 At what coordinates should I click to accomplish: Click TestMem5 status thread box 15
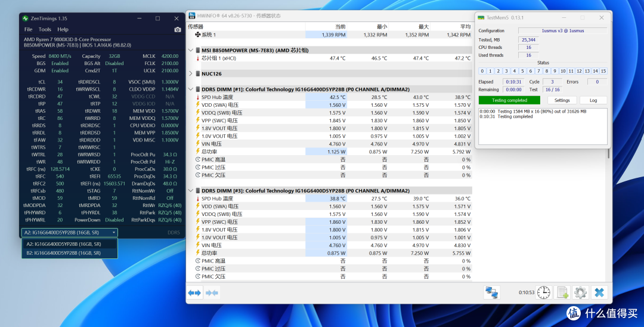pos(603,71)
